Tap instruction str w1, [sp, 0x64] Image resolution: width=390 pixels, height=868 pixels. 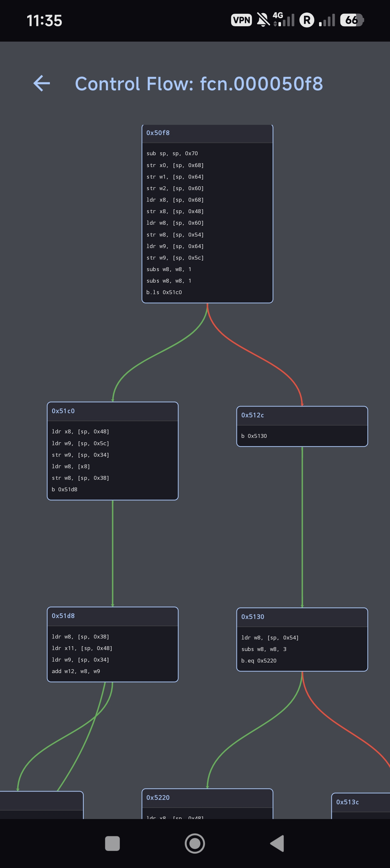[175, 177]
